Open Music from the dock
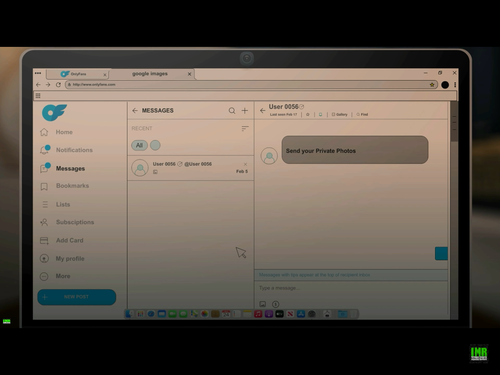The height and width of the screenshot is (375, 500). tap(258, 314)
